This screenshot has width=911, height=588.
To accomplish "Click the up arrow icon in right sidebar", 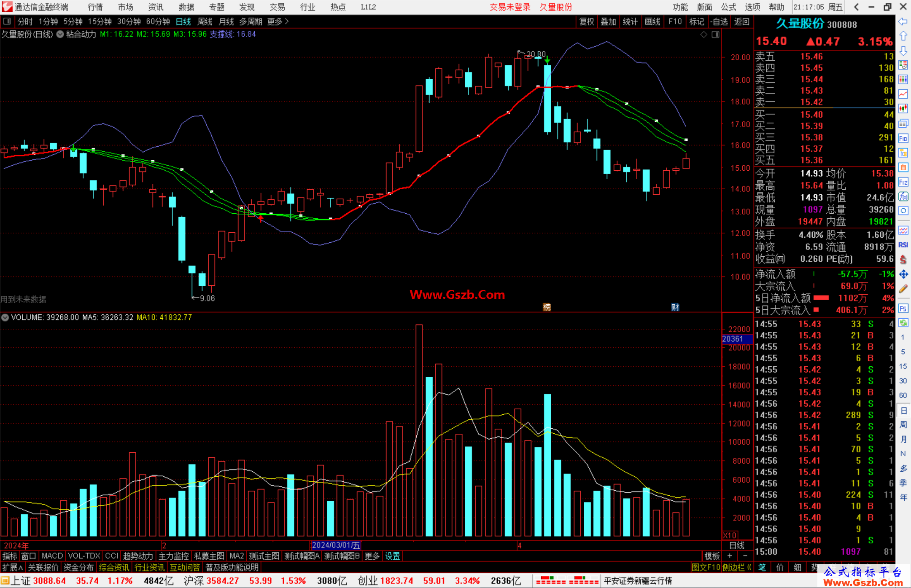I will pos(903,36).
